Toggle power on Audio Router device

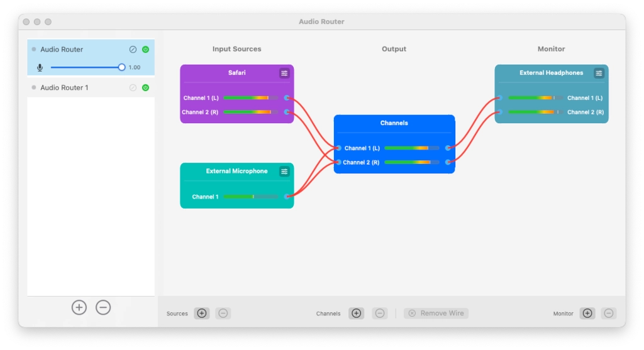145,49
